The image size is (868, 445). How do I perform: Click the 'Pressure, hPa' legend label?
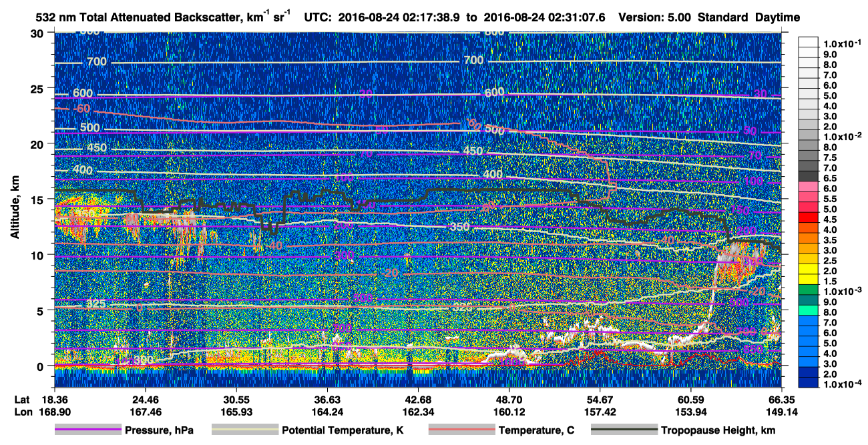(x=160, y=430)
